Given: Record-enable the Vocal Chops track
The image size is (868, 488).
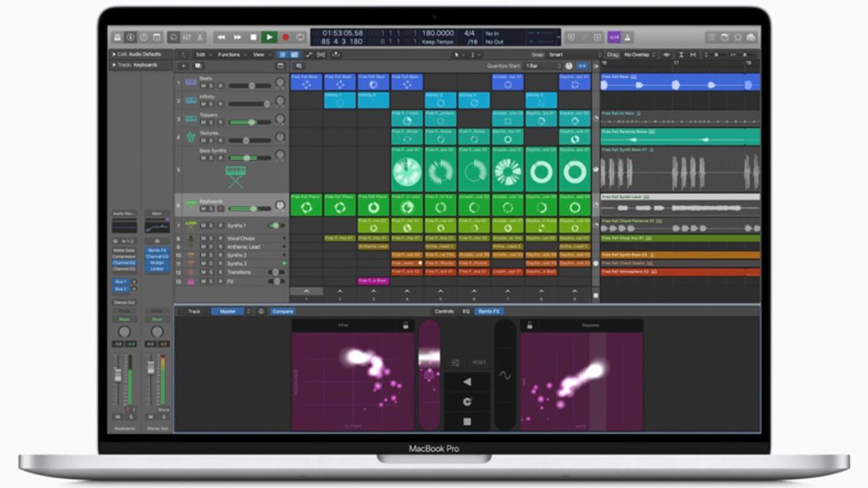Looking at the screenshot, I should pyautogui.click(x=219, y=239).
